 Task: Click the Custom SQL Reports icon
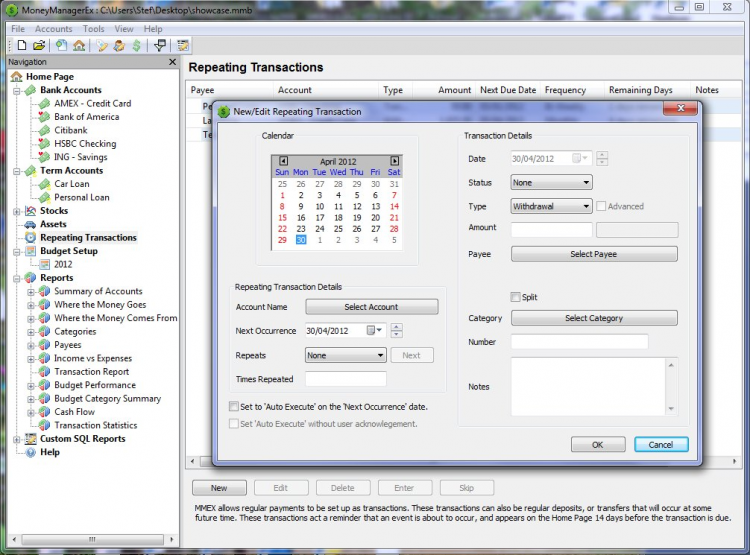[31, 438]
